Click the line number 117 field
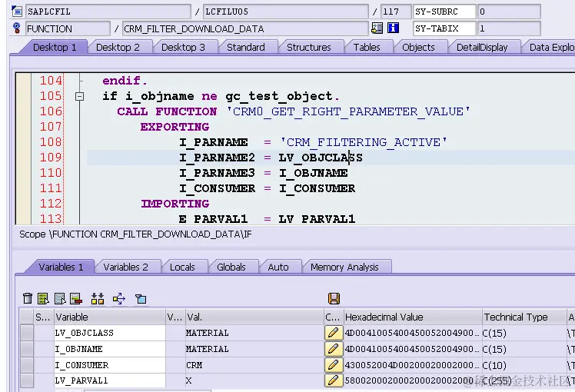The height and width of the screenshot is (392, 575). coord(396,12)
